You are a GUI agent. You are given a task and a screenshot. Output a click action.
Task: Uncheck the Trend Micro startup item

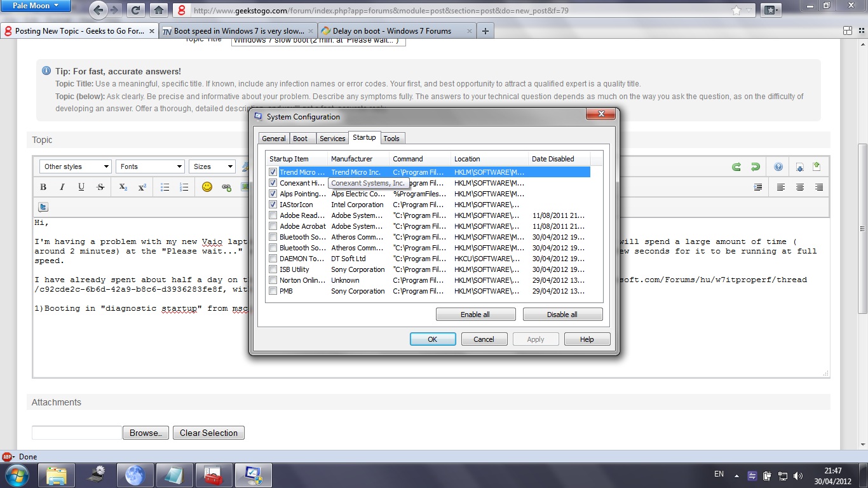(273, 172)
